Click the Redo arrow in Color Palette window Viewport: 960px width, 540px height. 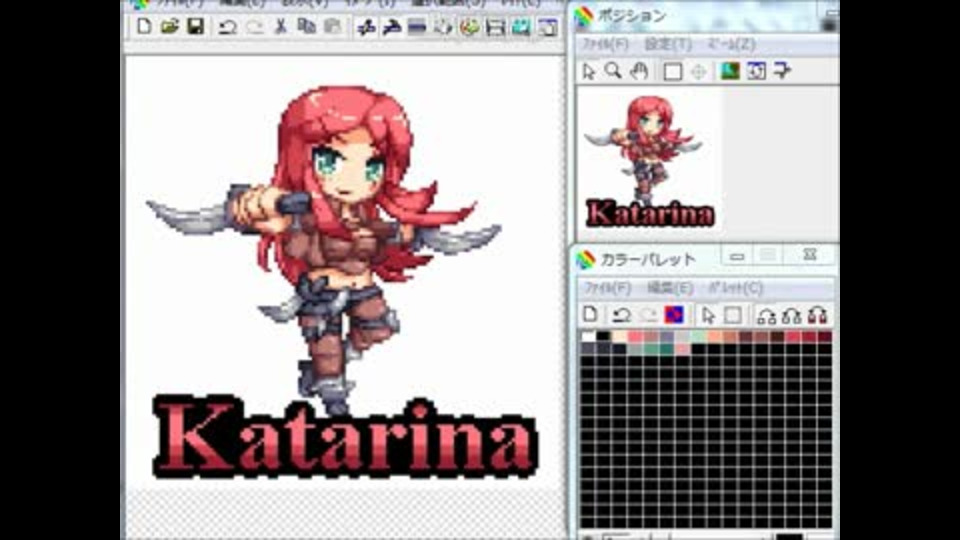pos(648,315)
